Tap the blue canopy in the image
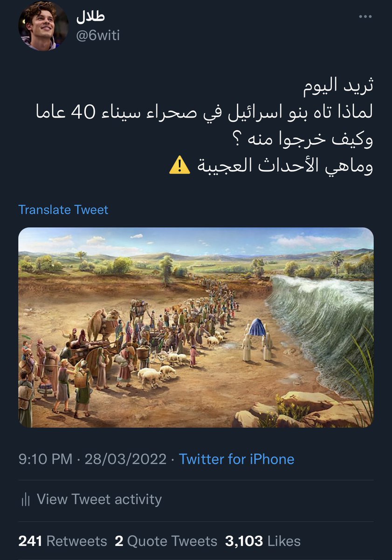 pos(257,328)
